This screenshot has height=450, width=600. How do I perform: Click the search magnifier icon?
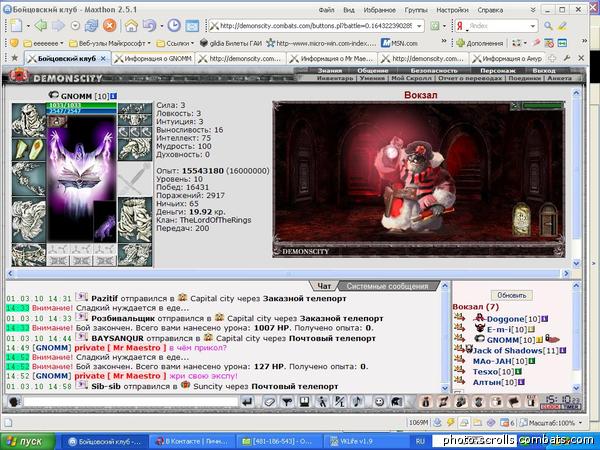pyautogui.click(x=548, y=26)
